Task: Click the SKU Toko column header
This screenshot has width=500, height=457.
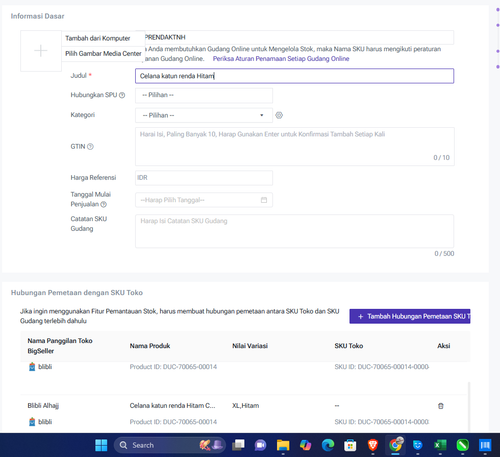Action: point(349,346)
